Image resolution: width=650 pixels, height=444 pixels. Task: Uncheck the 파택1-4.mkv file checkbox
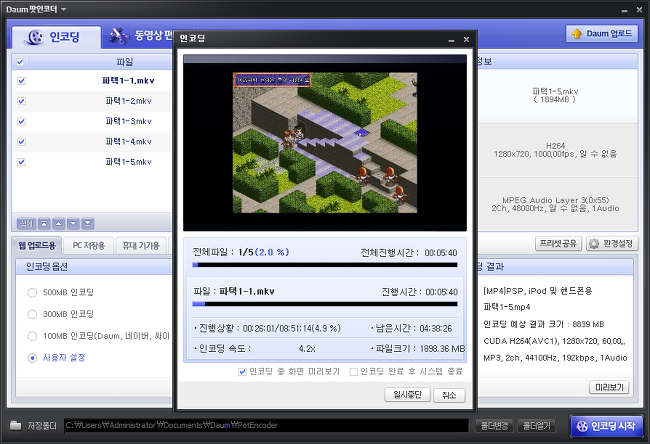[x=22, y=142]
